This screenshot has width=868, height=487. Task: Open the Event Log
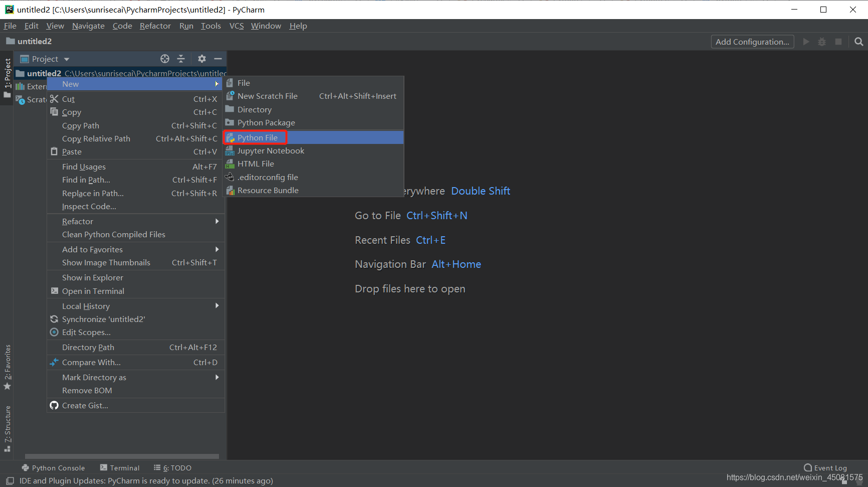[x=825, y=467]
